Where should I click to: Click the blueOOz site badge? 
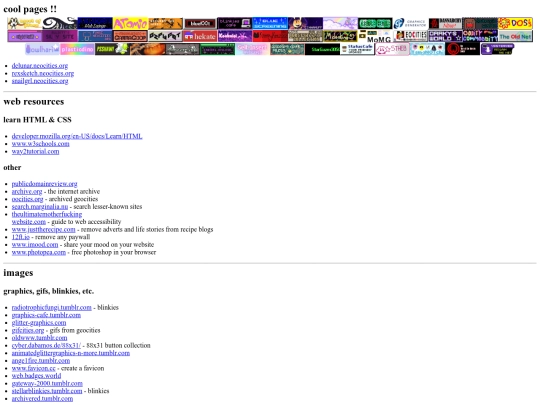click(200, 23)
